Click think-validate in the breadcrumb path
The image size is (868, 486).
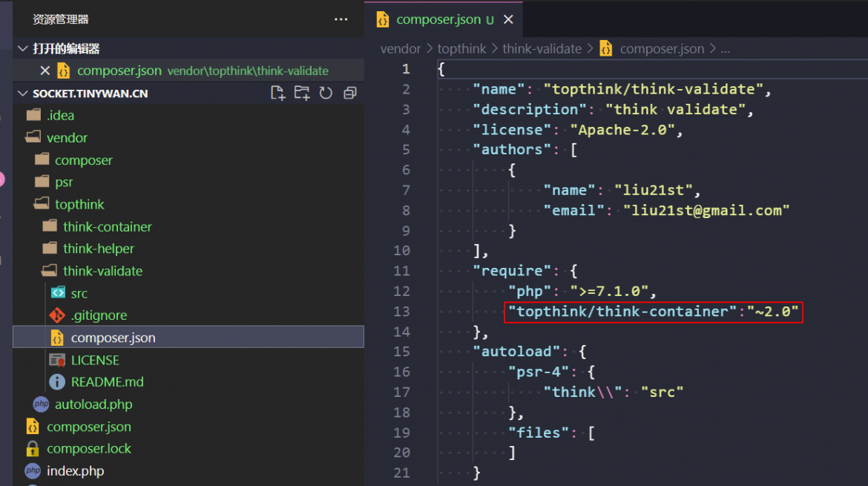pyautogui.click(x=542, y=49)
